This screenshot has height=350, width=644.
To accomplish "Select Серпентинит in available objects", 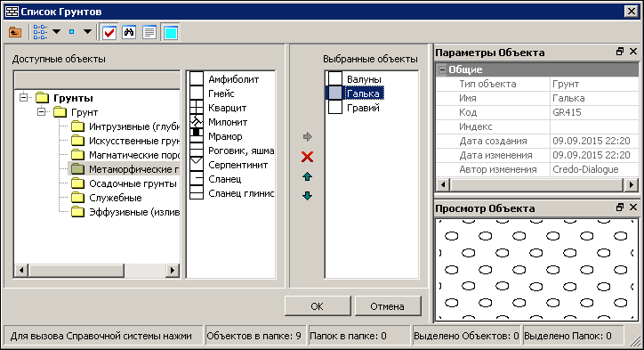I will 237,165.
